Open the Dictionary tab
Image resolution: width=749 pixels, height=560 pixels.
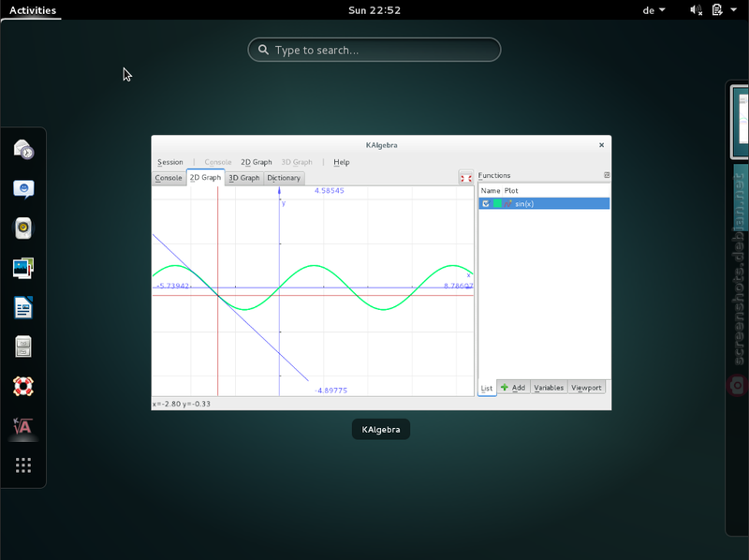(284, 178)
